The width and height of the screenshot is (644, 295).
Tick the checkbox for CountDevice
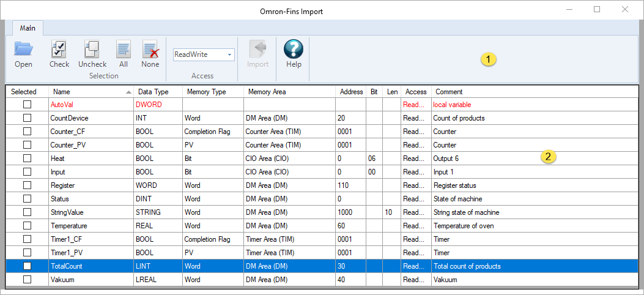27,118
